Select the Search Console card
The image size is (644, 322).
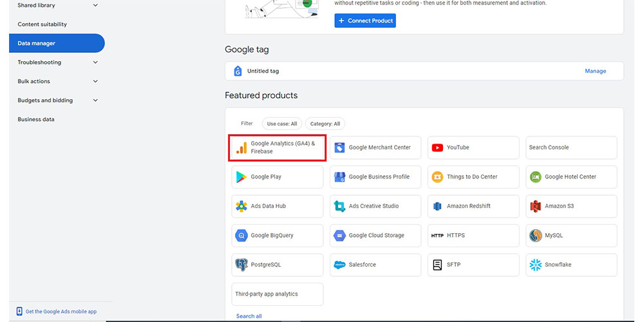click(x=571, y=147)
